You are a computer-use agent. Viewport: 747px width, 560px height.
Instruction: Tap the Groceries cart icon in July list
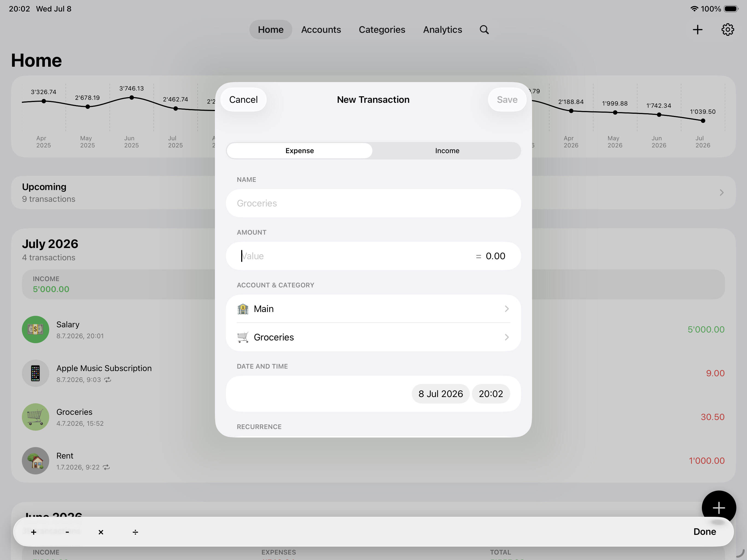36,417
